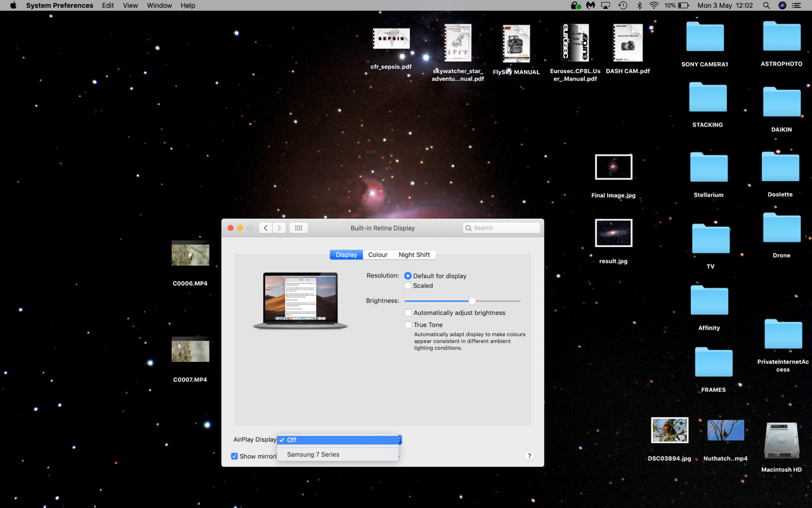812x508 pixels.
Task: Open the View menu
Action: 130,5
